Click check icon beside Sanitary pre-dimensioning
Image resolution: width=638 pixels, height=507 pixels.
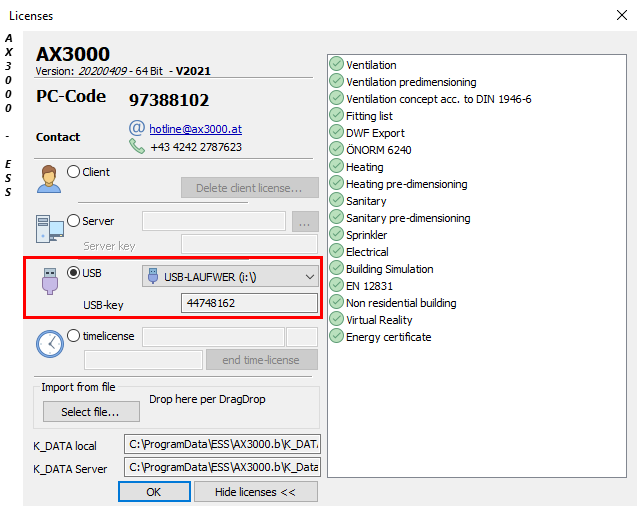point(336,217)
